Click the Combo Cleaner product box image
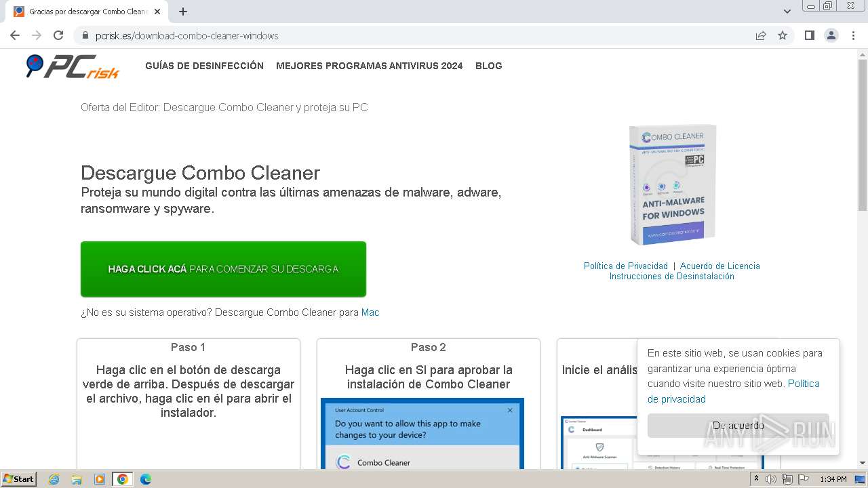This screenshot has height=488, width=868. tap(671, 184)
